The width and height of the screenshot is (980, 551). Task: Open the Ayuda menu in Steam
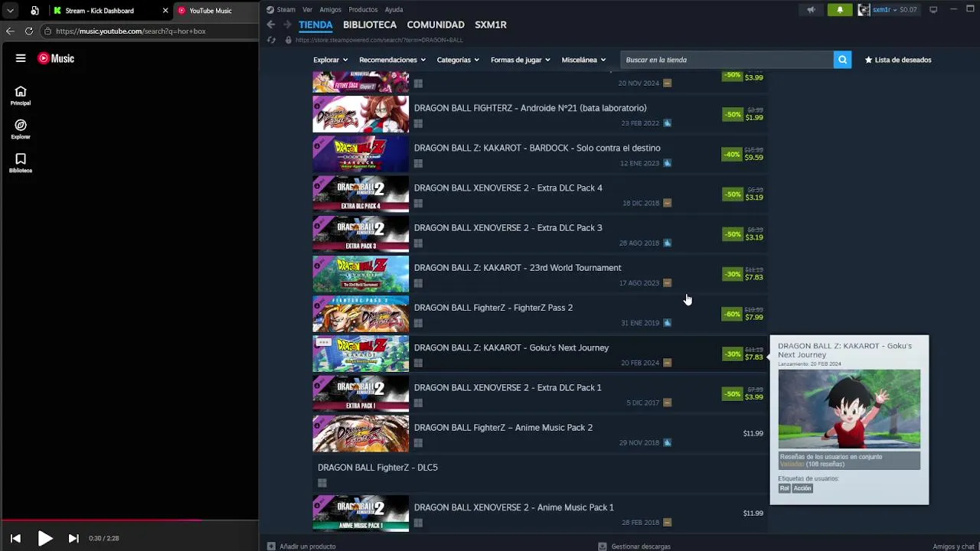[x=394, y=10]
